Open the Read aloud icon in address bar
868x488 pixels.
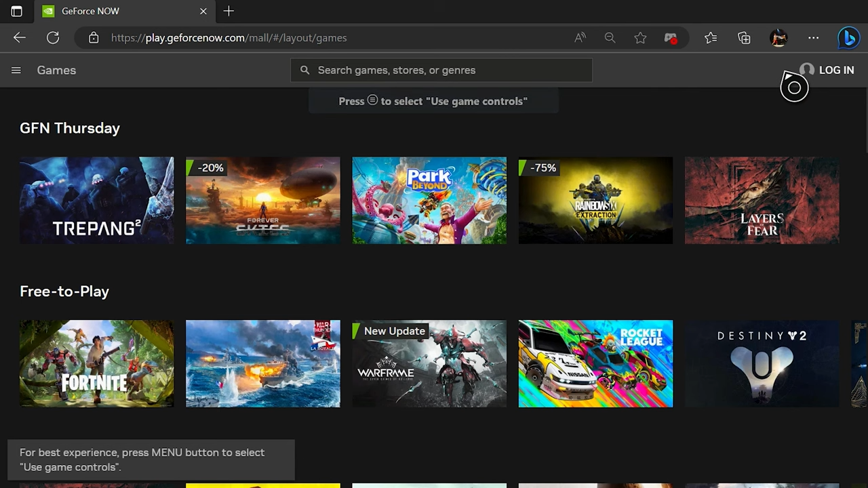(x=580, y=38)
